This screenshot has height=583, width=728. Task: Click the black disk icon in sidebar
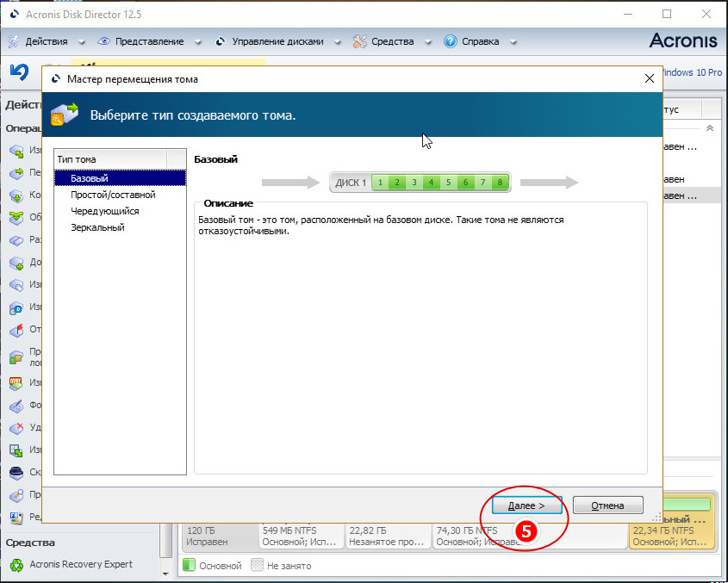(x=16, y=473)
